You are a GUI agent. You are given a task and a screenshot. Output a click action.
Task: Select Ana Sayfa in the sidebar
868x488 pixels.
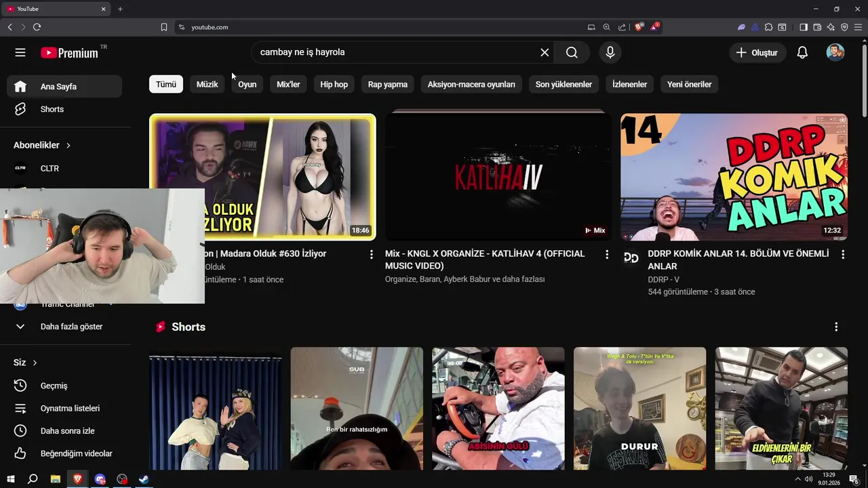coord(64,87)
